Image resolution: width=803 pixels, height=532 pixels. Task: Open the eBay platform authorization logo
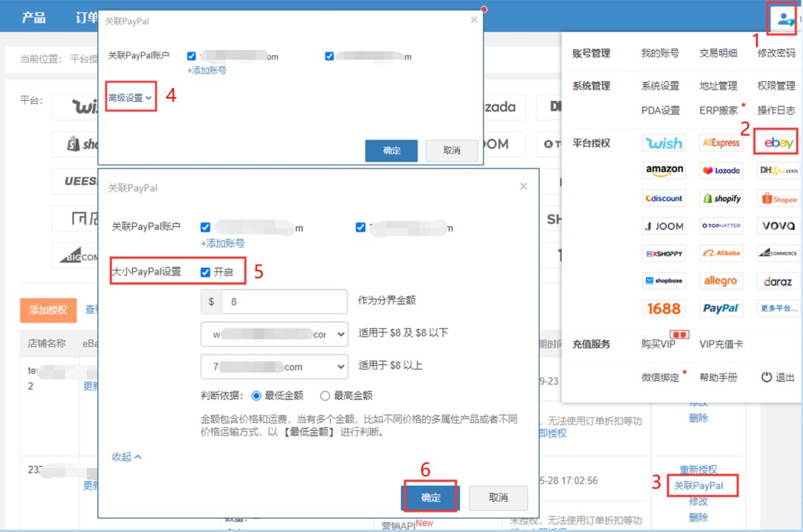coord(779,143)
